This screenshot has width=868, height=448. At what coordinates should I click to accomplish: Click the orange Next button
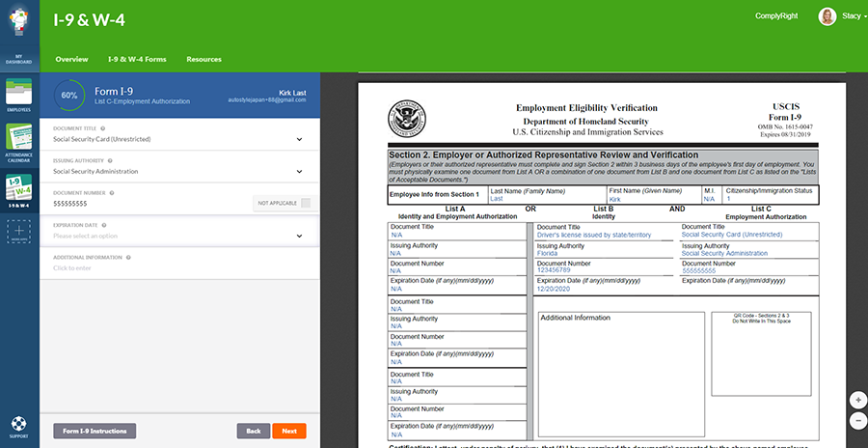click(289, 431)
